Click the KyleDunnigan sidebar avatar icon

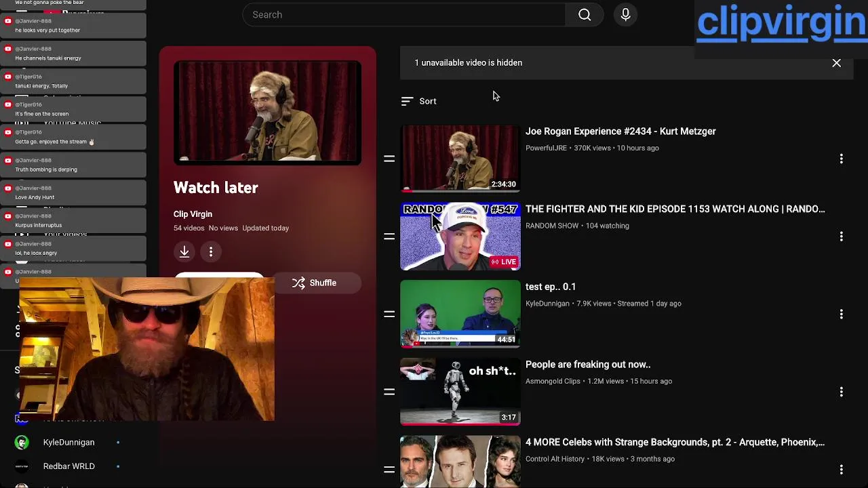(x=22, y=443)
